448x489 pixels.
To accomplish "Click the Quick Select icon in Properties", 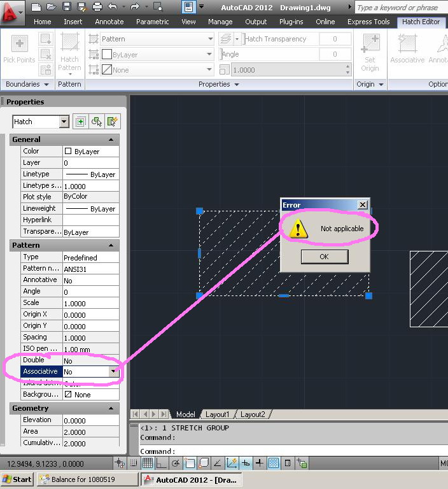I will [x=112, y=122].
